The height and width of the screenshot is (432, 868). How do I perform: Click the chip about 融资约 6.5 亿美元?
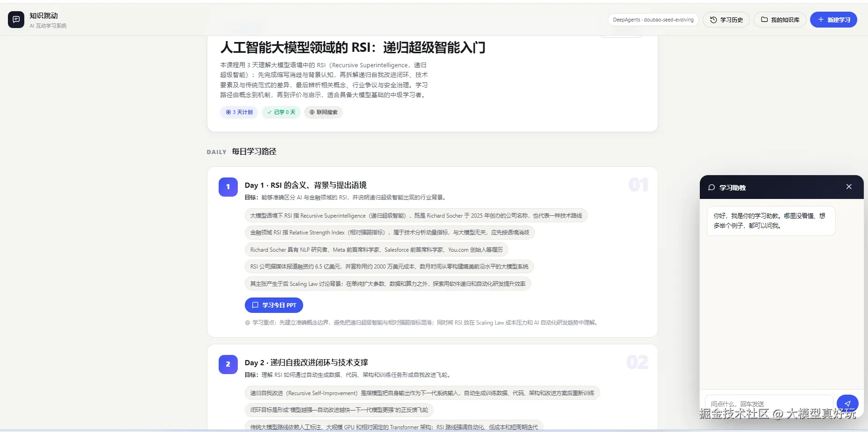[x=389, y=267]
